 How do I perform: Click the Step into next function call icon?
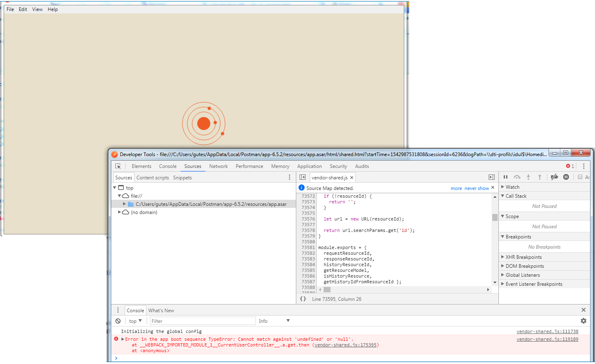point(528,176)
